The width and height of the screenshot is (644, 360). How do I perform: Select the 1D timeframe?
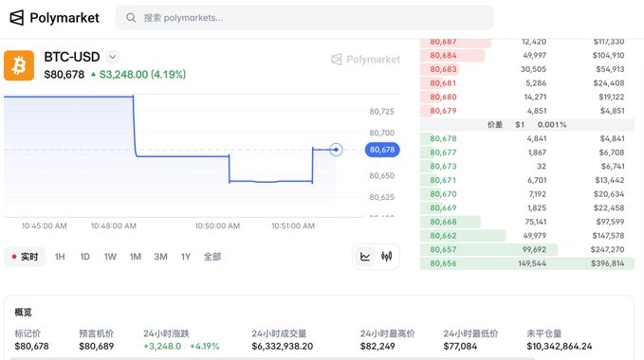pyautogui.click(x=85, y=257)
